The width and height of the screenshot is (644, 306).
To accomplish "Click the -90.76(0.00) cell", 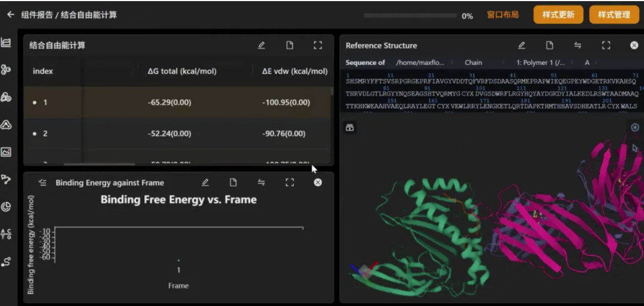I will click(284, 134).
